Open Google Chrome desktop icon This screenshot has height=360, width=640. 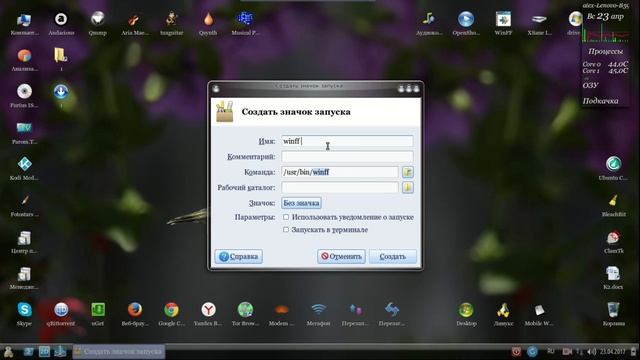[171, 313]
